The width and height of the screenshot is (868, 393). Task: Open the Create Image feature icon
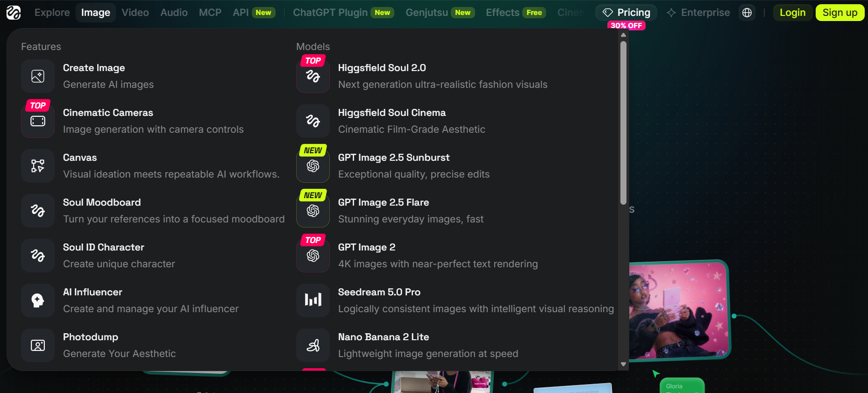coord(38,76)
